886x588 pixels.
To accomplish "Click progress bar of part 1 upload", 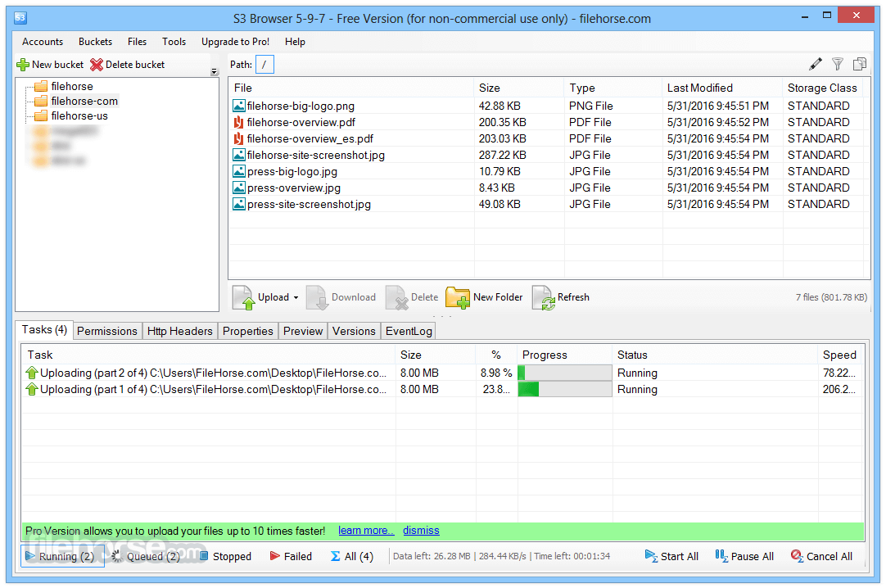I will point(565,389).
